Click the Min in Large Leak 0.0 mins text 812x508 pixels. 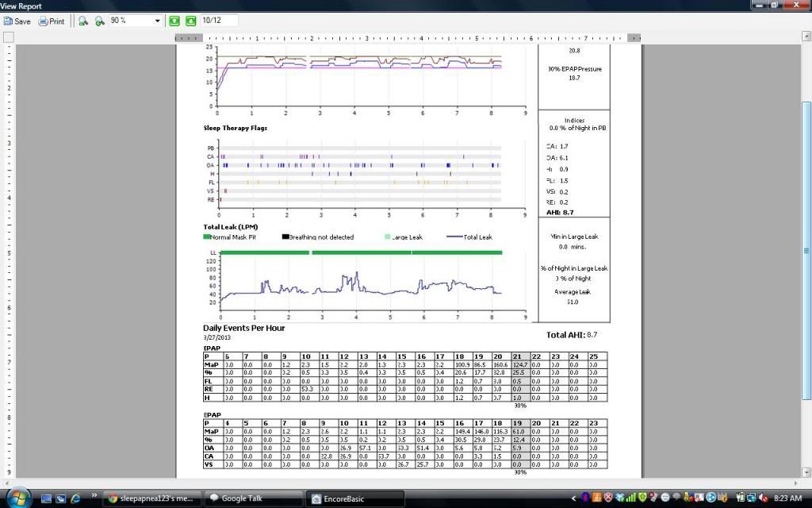(574, 241)
